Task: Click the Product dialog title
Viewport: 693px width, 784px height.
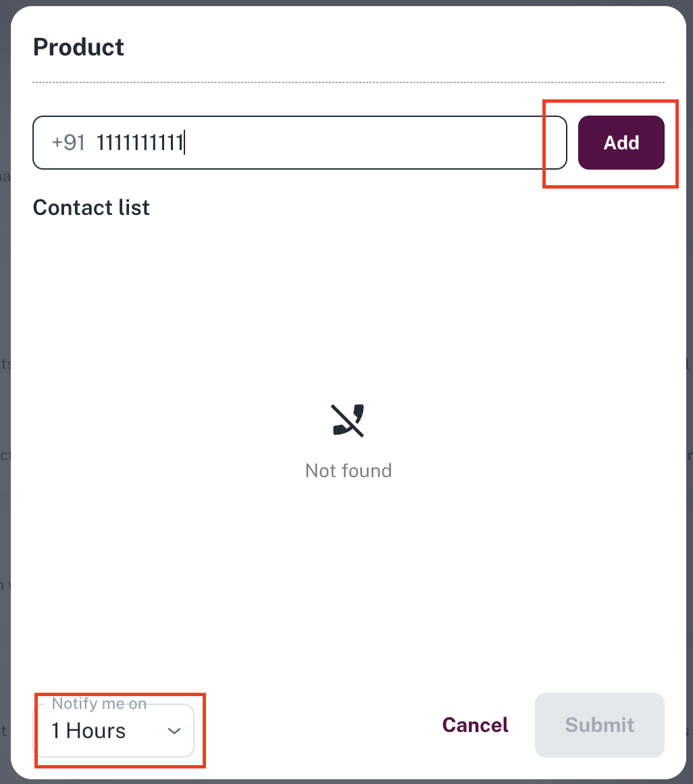Action: [x=78, y=47]
